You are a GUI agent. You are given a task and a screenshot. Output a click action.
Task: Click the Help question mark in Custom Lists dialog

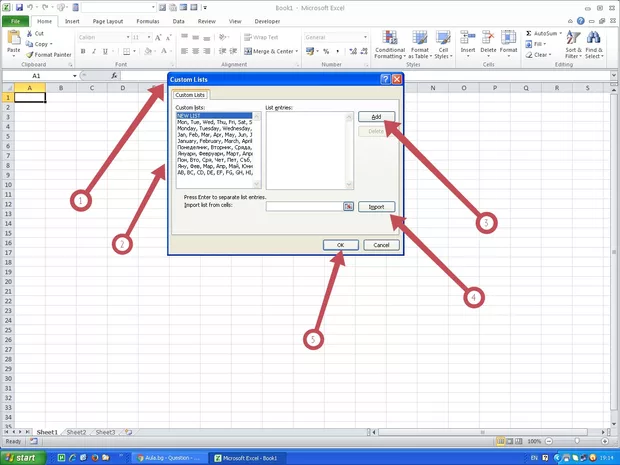(385, 79)
